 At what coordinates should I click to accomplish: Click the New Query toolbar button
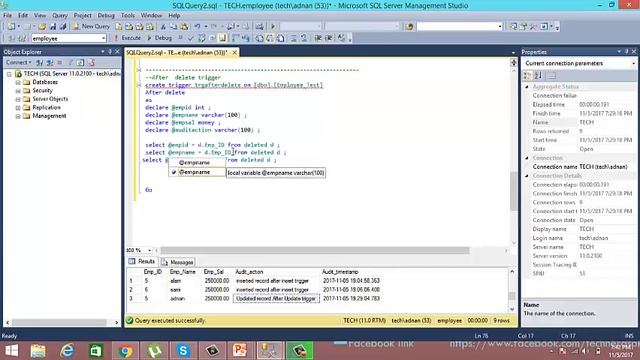click(x=91, y=26)
